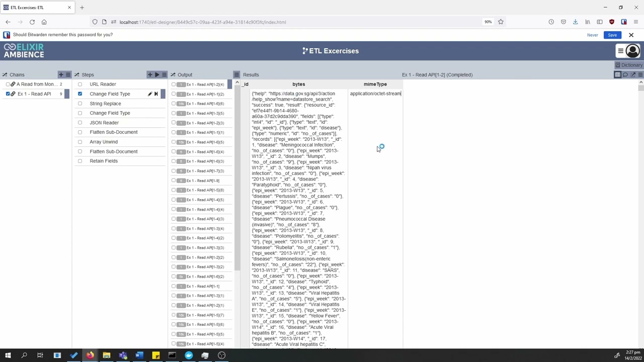Go back in browser history
This screenshot has width=644, height=362.
click(8, 22)
